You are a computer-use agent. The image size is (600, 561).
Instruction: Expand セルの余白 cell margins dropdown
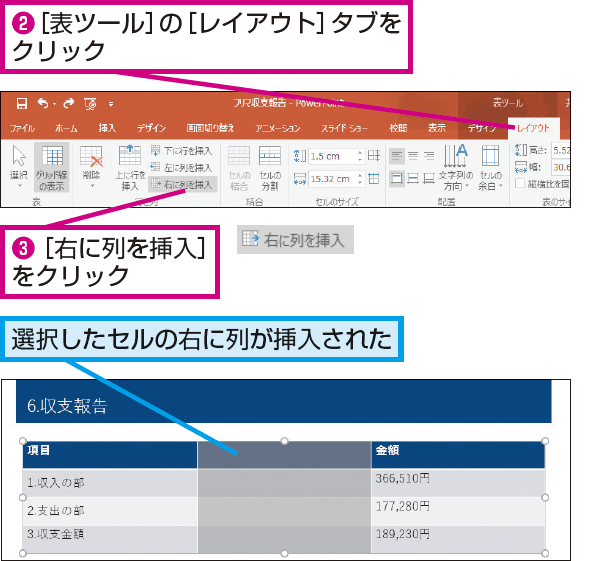point(490,168)
